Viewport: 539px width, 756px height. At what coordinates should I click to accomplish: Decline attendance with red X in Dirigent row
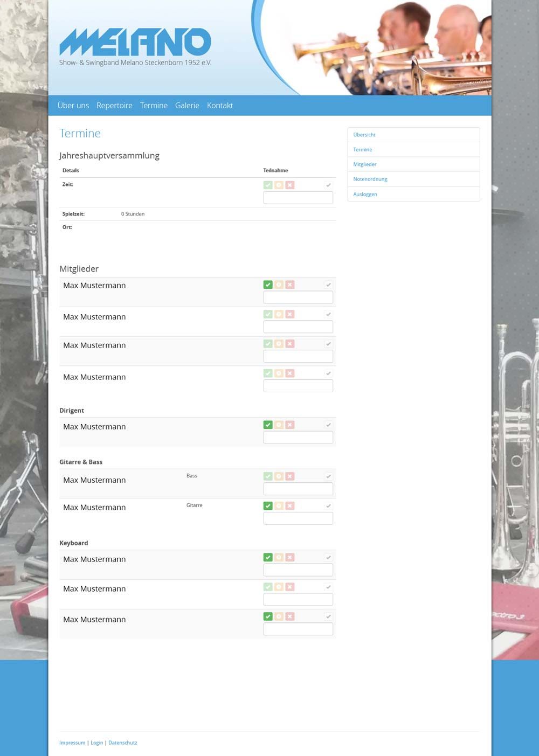[290, 425]
